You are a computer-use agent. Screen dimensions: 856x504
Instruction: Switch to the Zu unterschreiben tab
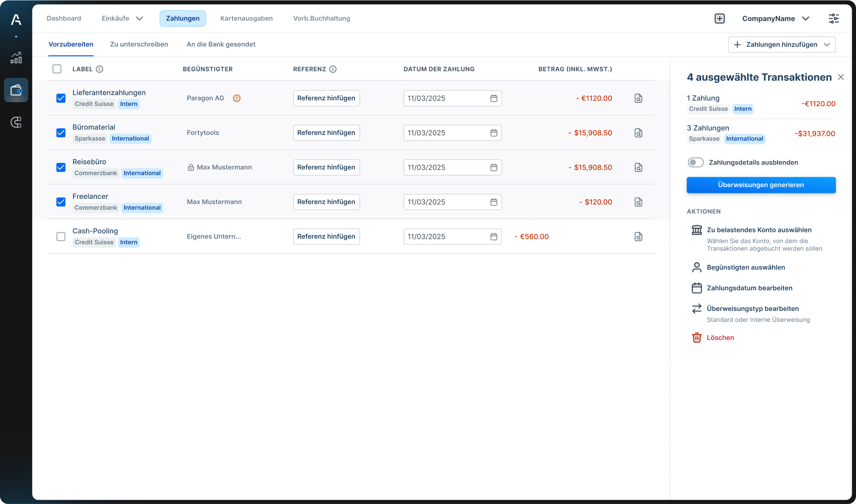pos(139,44)
